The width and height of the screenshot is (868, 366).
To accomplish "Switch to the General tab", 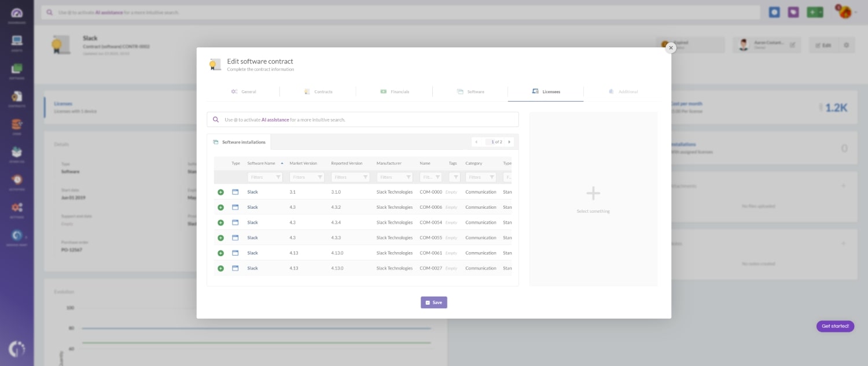I will pos(244,91).
